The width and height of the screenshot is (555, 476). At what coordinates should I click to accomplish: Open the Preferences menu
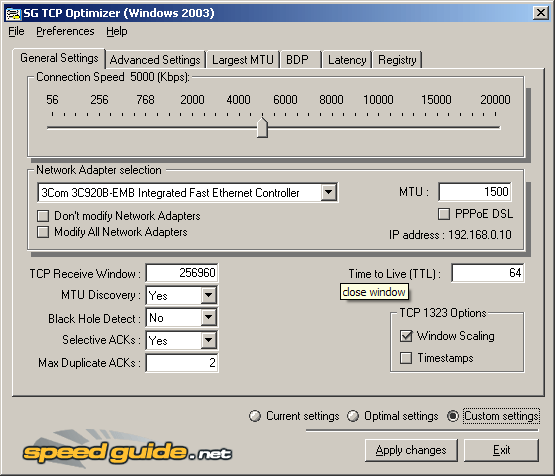pyautogui.click(x=65, y=31)
